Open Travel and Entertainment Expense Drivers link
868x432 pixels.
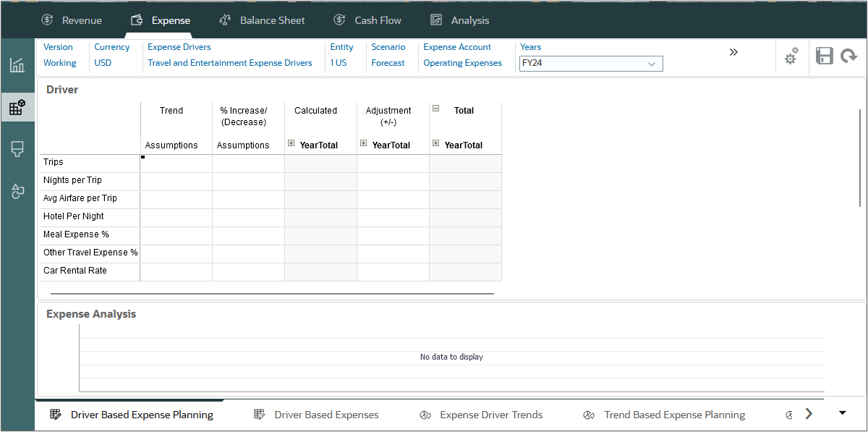coord(230,63)
